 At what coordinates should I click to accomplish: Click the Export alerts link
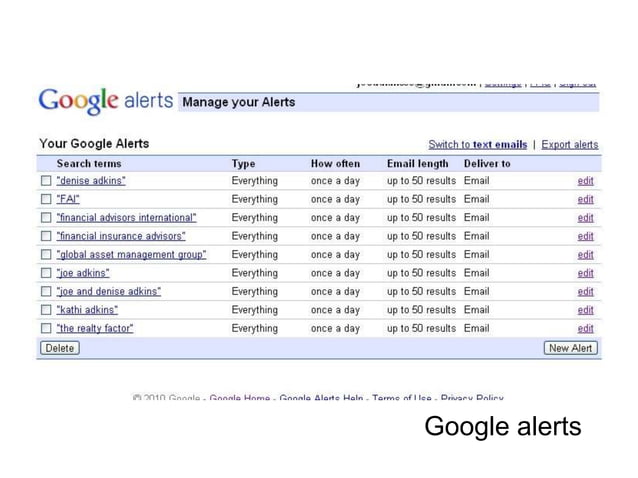569,145
